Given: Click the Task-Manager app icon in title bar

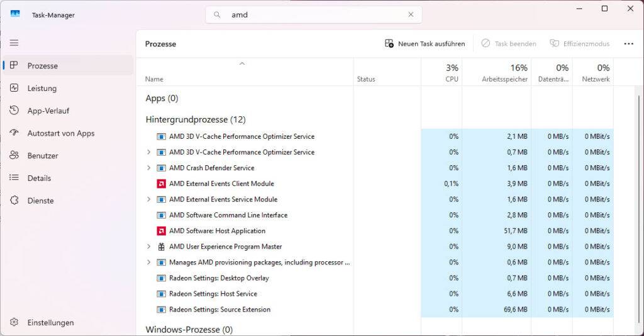Looking at the screenshot, I should click(x=15, y=14).
